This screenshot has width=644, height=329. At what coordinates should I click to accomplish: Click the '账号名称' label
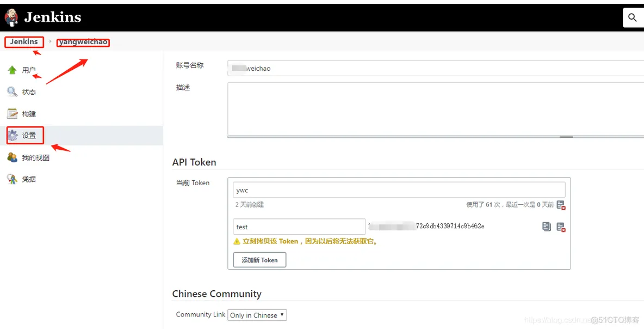coord(190,65)
